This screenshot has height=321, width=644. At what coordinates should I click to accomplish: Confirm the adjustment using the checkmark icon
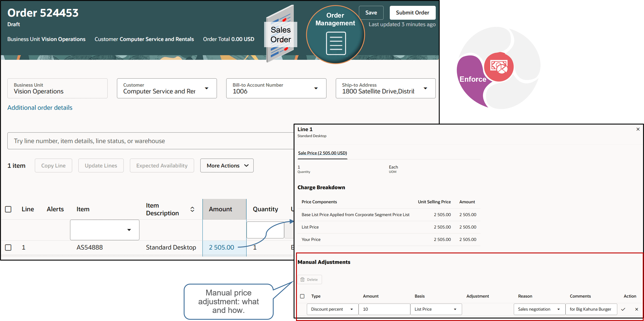click(624, 309)
